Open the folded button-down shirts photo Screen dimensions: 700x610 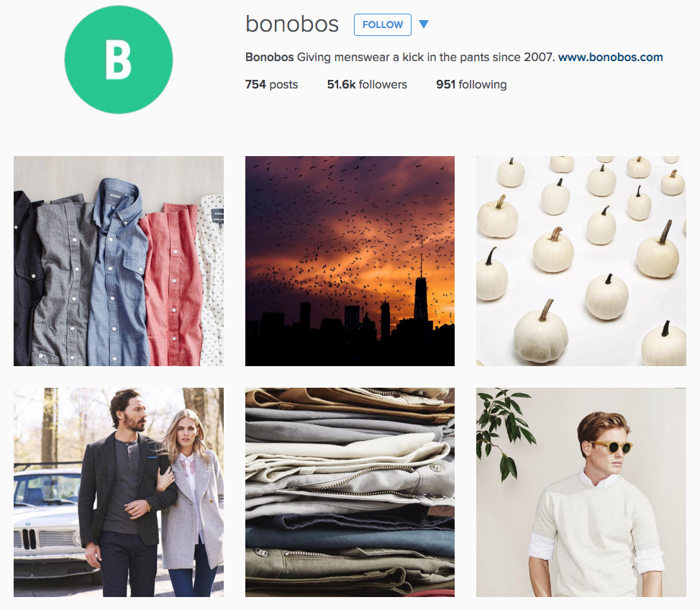point(119,261)
